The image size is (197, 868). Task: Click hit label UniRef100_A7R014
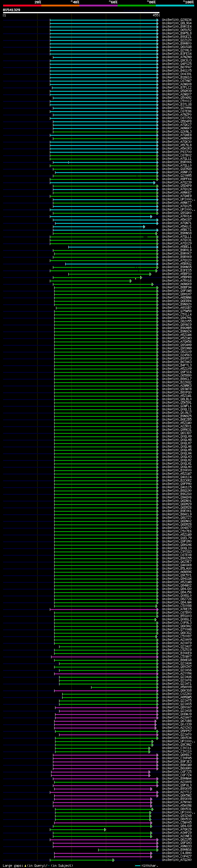coord(176,216)
